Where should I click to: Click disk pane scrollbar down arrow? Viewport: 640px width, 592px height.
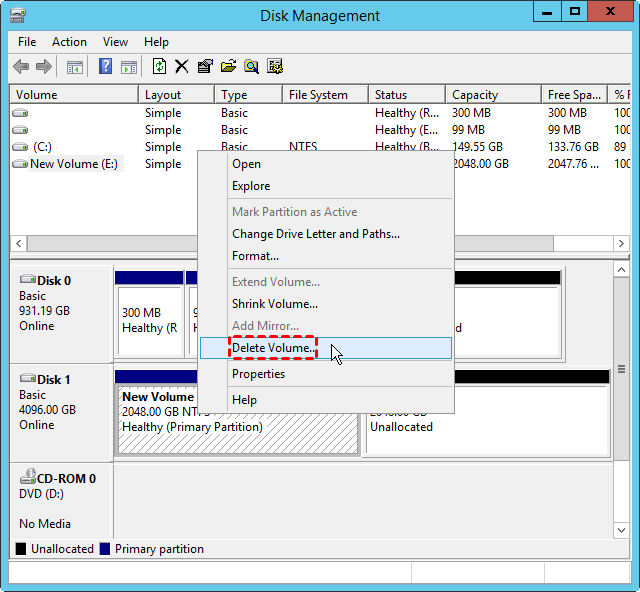(x=621, y=530)
